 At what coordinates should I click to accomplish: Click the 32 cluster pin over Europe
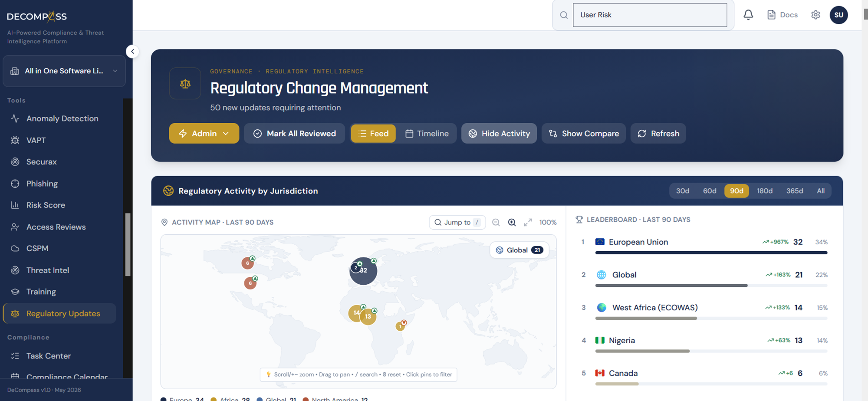[365, 272]
